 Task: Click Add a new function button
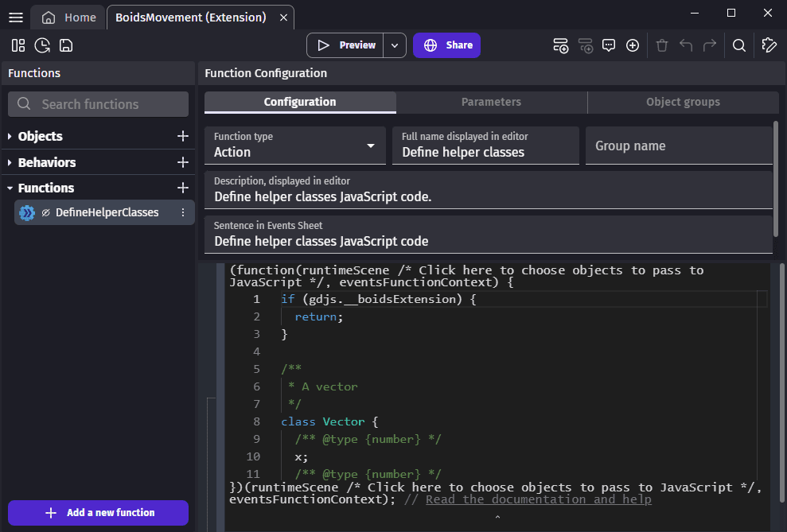point(98,513)
